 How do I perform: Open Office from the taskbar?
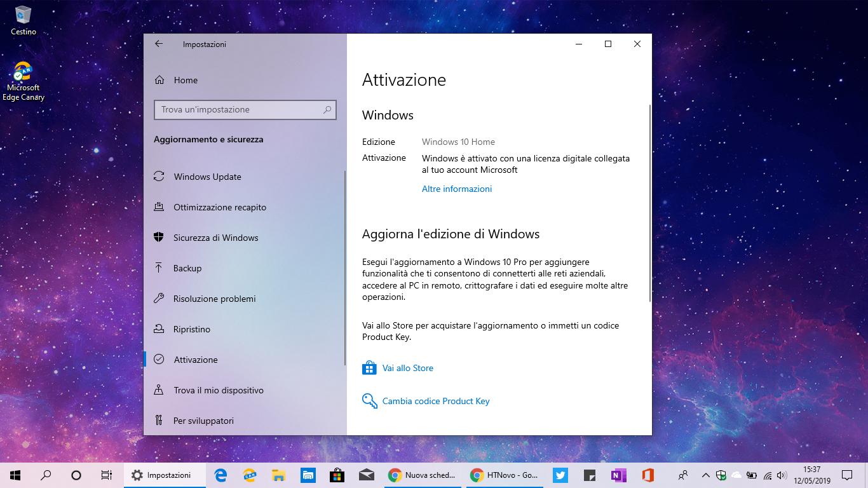[648, 475]
